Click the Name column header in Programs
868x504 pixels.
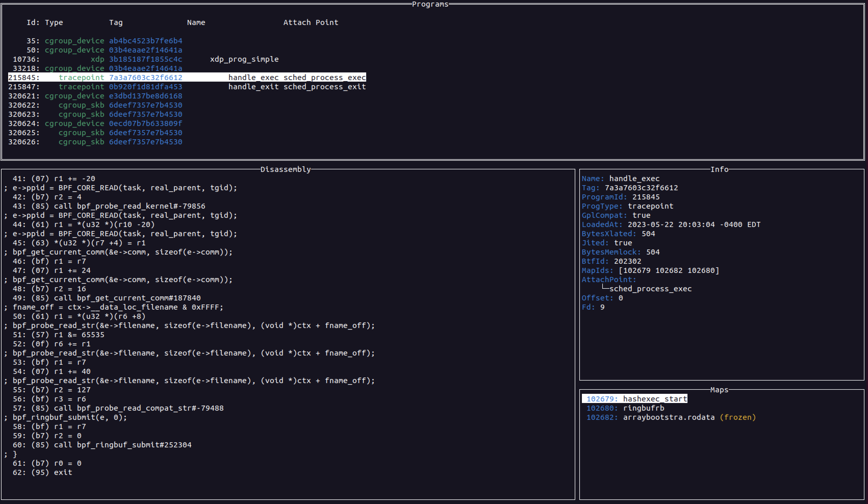click(196, 22)
